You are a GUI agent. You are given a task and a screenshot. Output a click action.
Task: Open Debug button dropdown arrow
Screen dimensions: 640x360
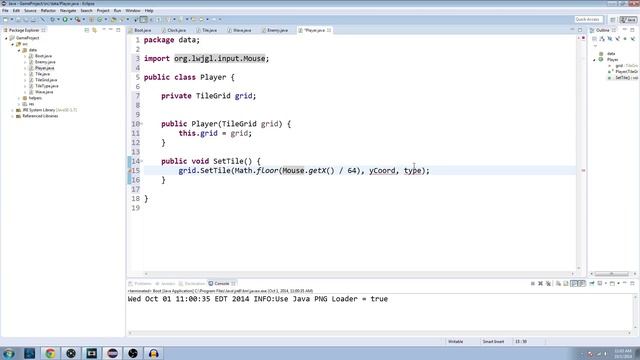(58, 20)
